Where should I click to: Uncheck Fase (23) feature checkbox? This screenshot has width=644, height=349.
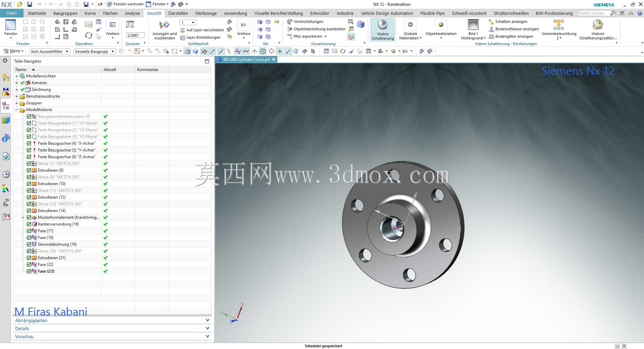(x=29, y=271)
